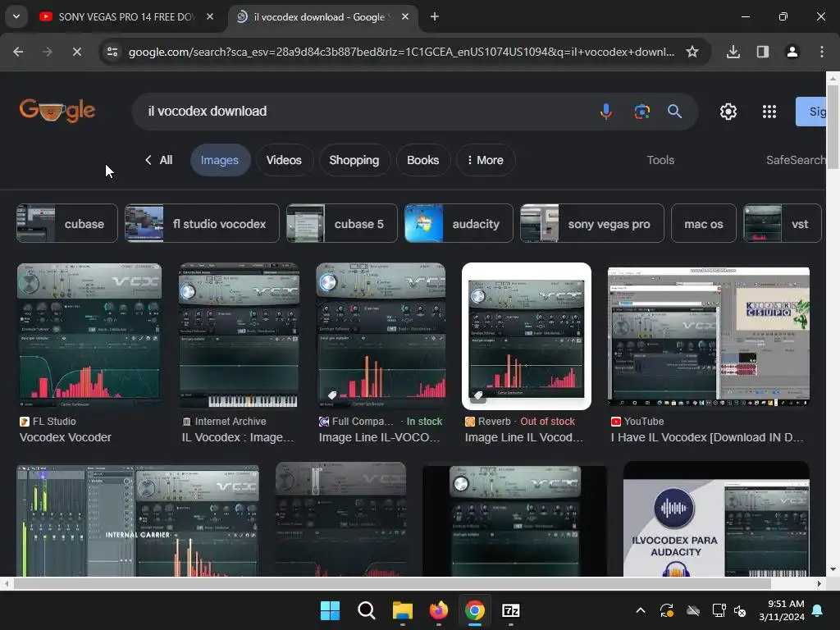Open Google quick settings gear
The image size is (840, 630).
tap(728, 112)
